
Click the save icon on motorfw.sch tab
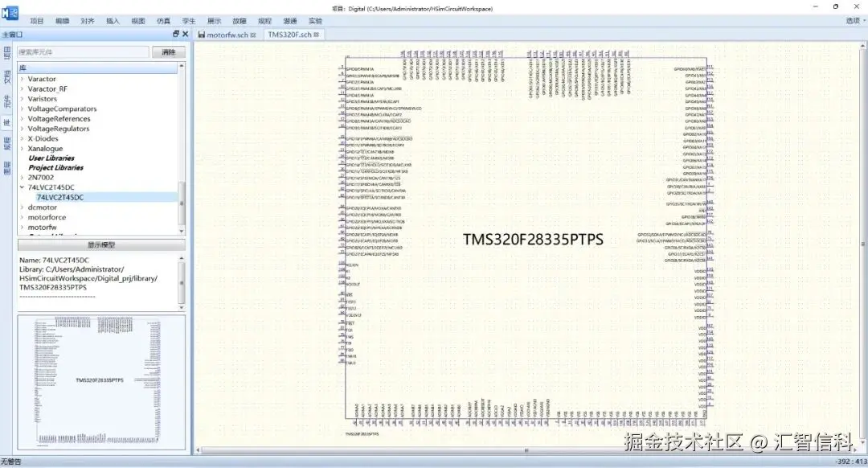202,35
